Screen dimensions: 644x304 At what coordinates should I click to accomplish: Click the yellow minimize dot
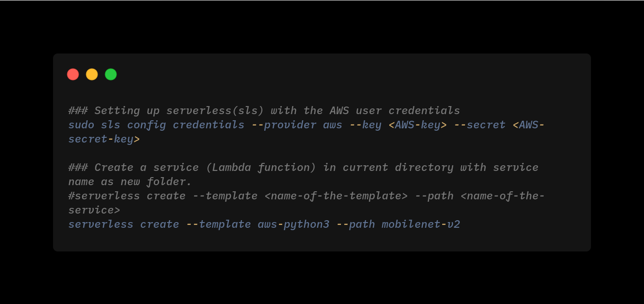[92, 74]
